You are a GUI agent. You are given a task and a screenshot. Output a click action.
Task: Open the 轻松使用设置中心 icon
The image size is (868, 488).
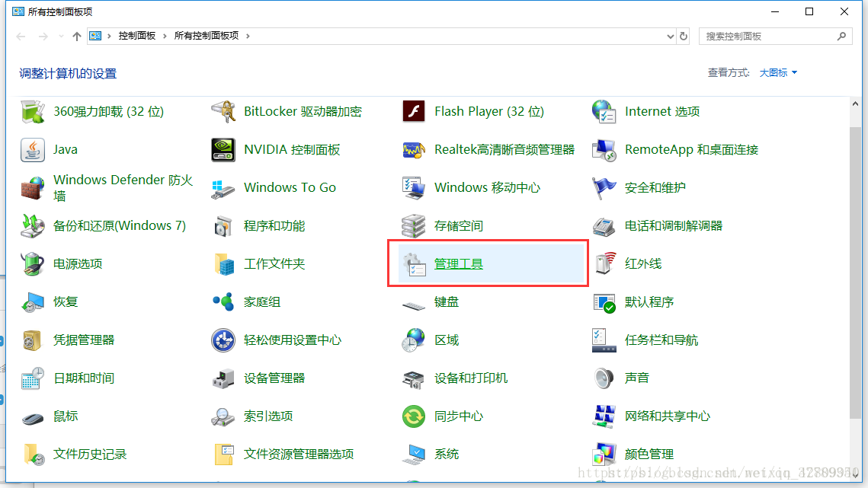click(223, 340)
